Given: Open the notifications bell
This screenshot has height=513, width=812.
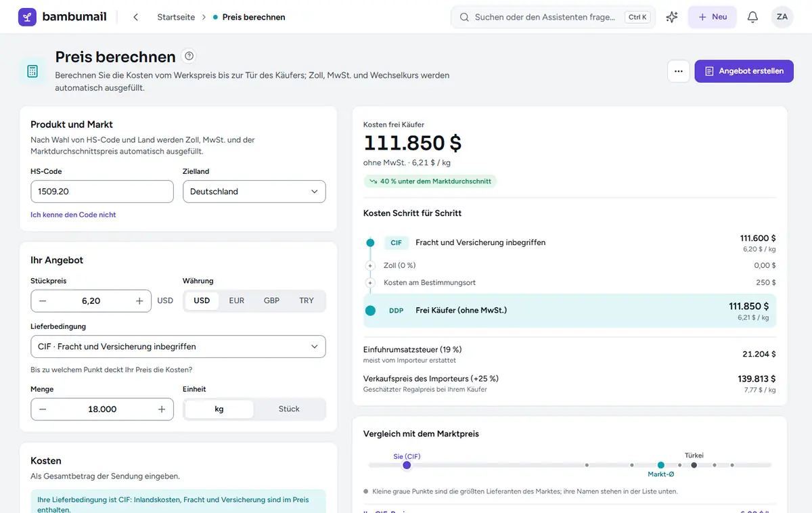Looking at the screenshot, I should tap(752, 17).
